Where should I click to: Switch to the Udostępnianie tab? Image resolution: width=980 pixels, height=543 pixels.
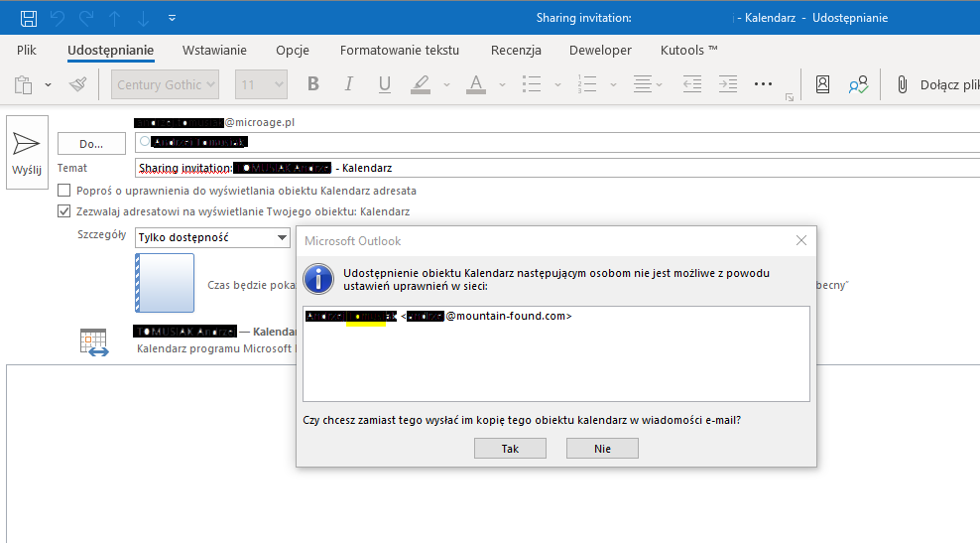pos(111,50)
